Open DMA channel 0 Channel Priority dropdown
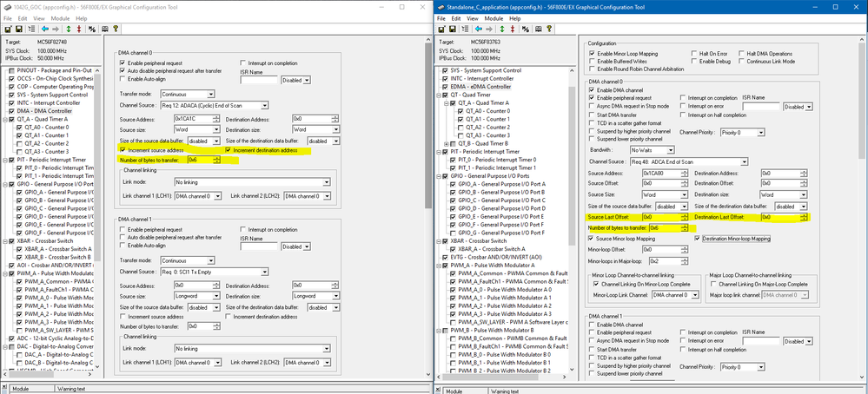Image resolution: width=868 pixels, height=394 pixels. coord(744,133)
